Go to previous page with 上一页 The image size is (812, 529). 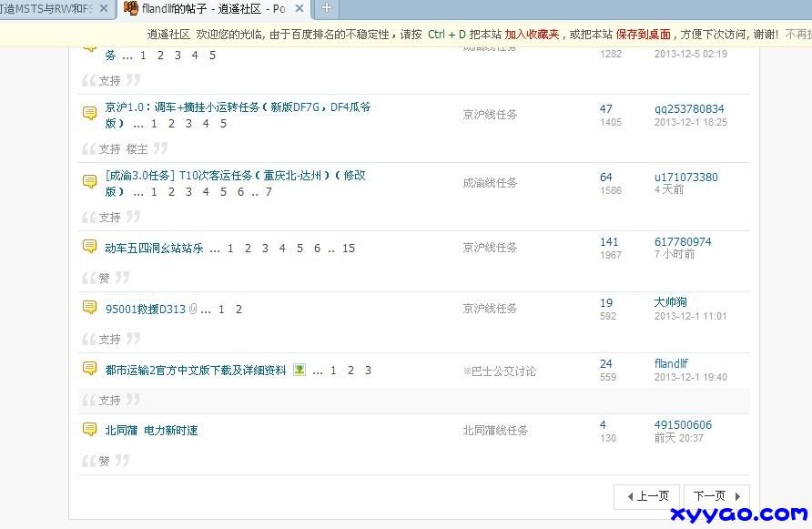coord(646,496)
